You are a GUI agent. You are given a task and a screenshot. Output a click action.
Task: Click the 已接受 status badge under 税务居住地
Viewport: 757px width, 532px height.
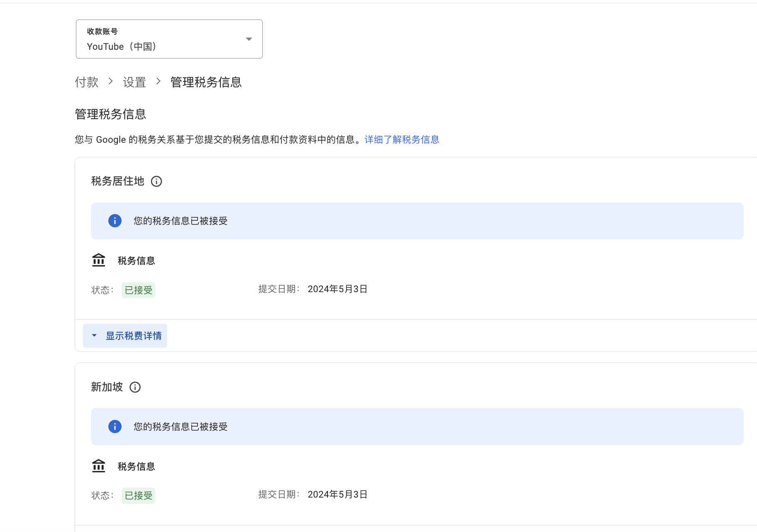coord(138,290)
